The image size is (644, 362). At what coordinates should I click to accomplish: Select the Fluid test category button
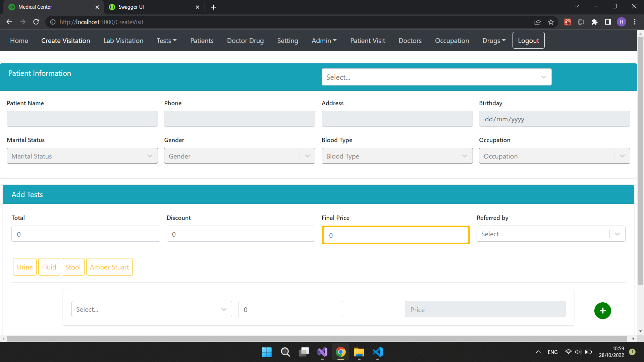point(49,267)
